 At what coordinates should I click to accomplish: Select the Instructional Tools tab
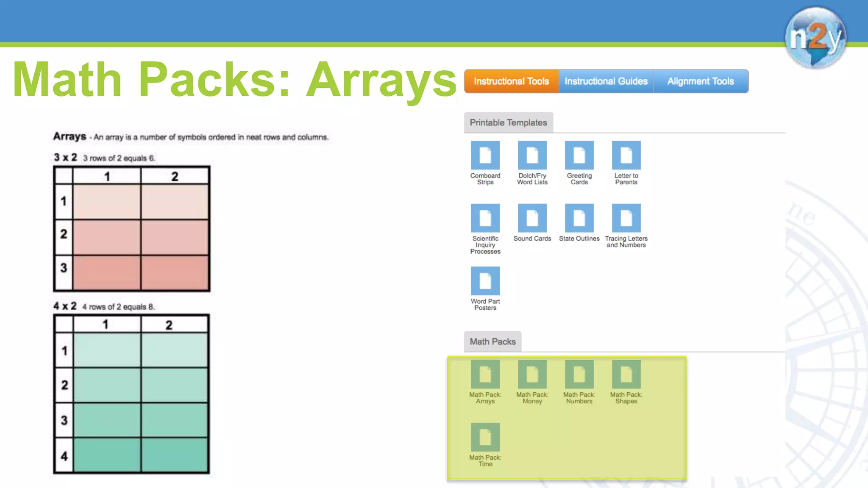(512, 81)
